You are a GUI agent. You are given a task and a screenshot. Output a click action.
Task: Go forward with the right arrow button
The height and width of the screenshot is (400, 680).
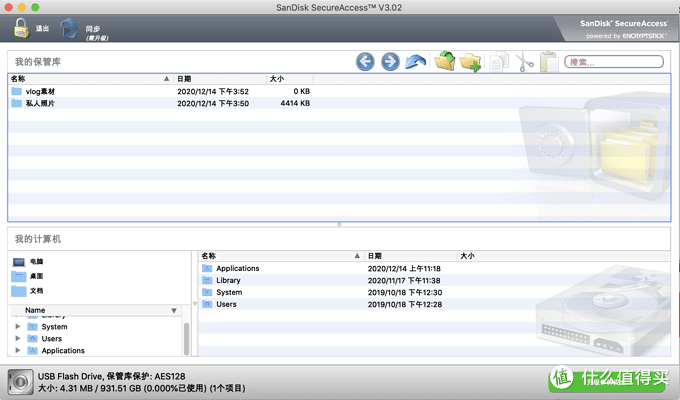coord(390,62)
